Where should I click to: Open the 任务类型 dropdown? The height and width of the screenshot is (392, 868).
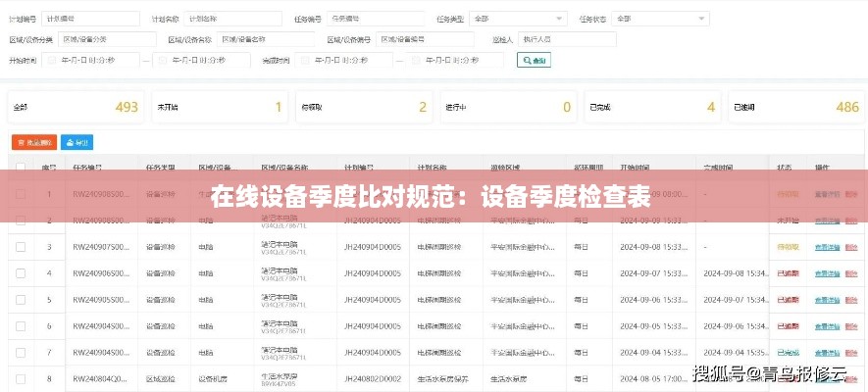coord(518,19)
